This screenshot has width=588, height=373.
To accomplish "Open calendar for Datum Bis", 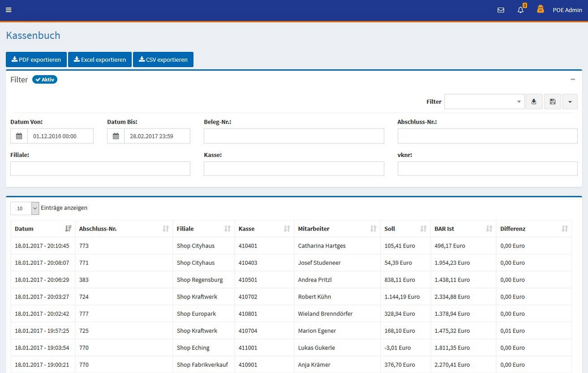I will tap(116, 136).
